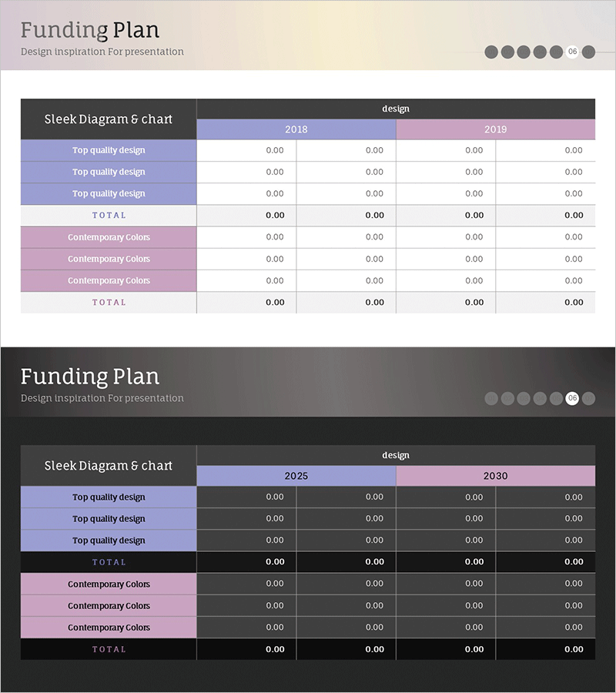Image resolution: width=616 pixels, height=693 pixels.
Task: Select the last pagination dot on the light slide
Action: point(588,52)
